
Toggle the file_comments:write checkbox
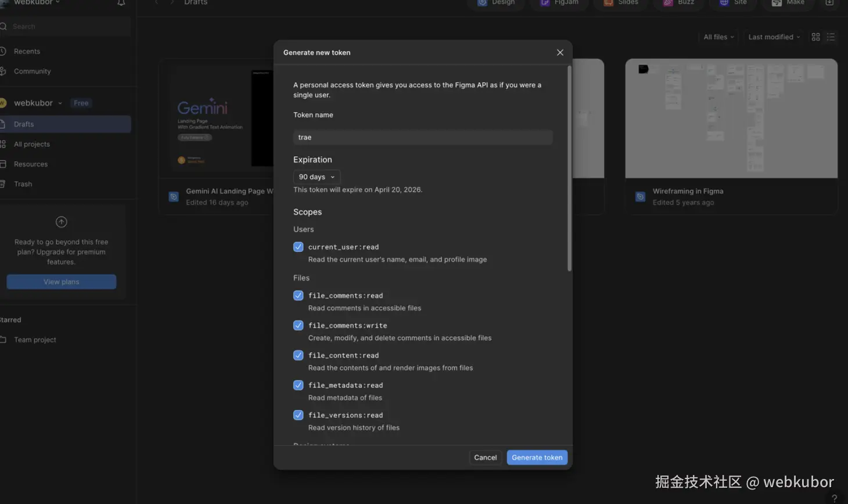[299, 325]
